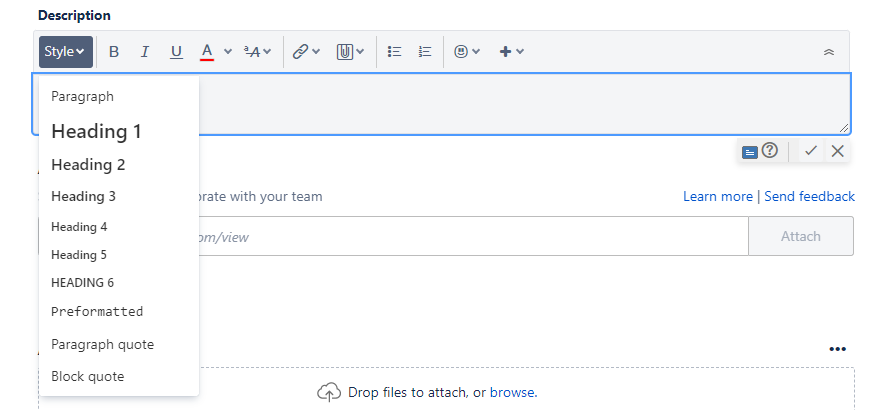Grab the text area resize handle

[x=844, y=128]
